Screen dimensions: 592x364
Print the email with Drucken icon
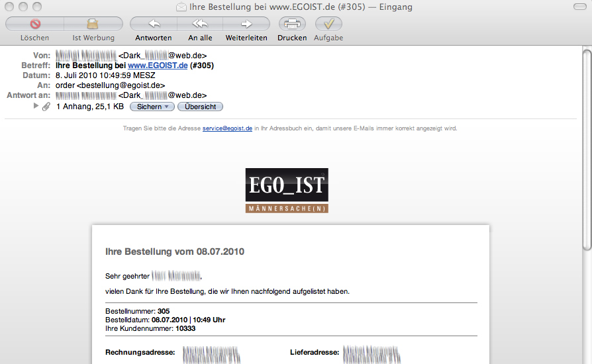coord(292,24)
